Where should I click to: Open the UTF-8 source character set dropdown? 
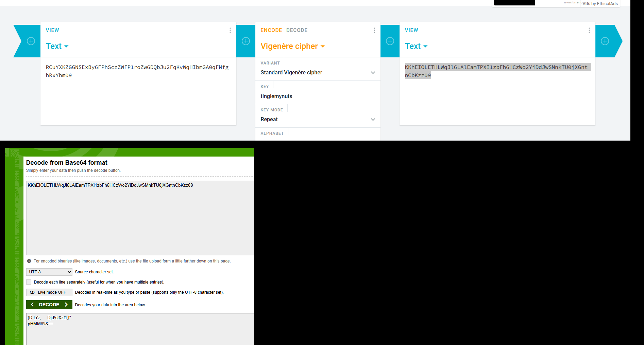[49, 272]
